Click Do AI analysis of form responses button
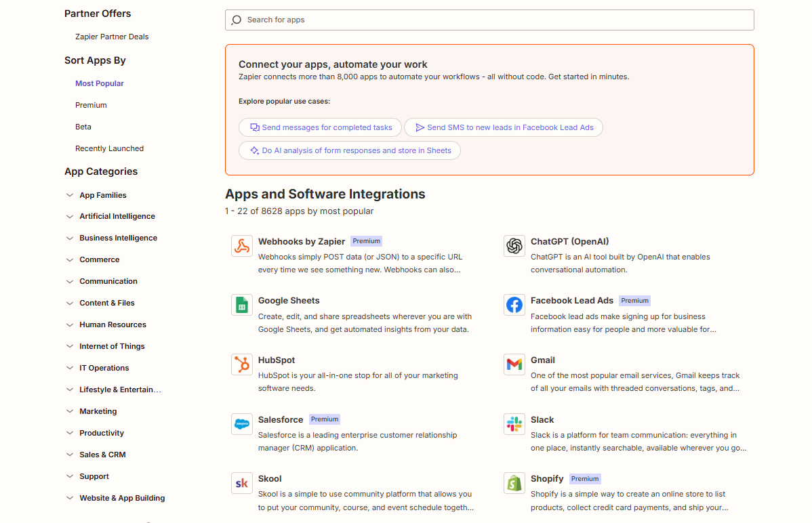The image size is (812, 523). click(x=350, y=150)
